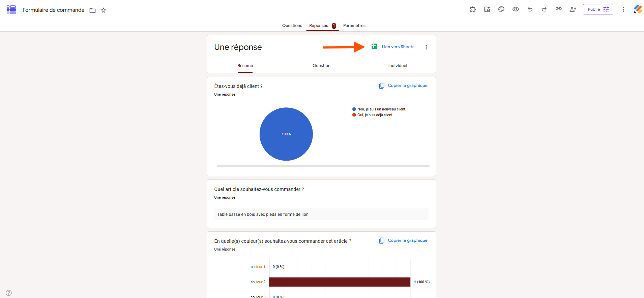Move form to folder icon
The height and width of the screenshot is (298, 644).
coord(92,10)
